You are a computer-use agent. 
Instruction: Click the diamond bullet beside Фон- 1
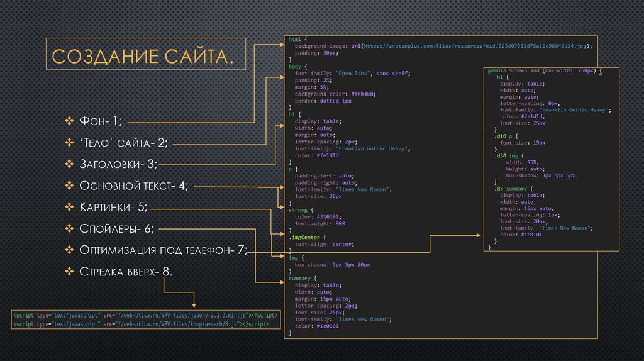(70, 121)
